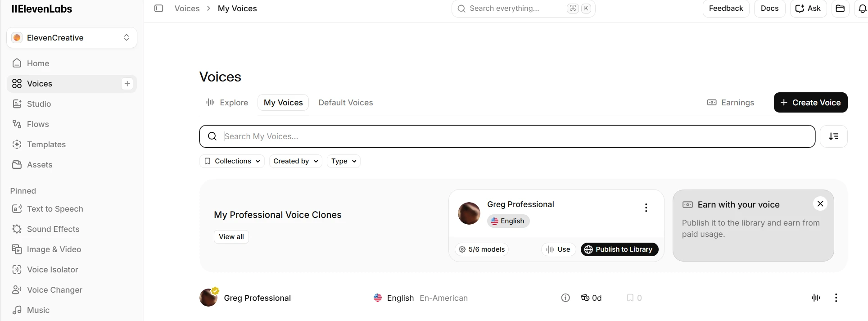Click the Greg Professional name in list row
This screenshot has height=321, width=868.
coord(258,298)
